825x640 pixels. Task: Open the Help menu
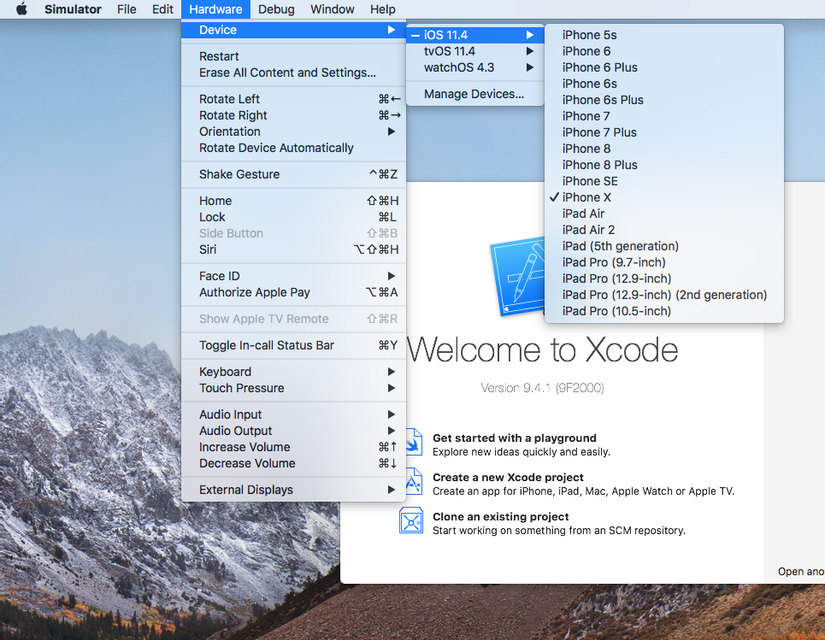pos(383,9)
